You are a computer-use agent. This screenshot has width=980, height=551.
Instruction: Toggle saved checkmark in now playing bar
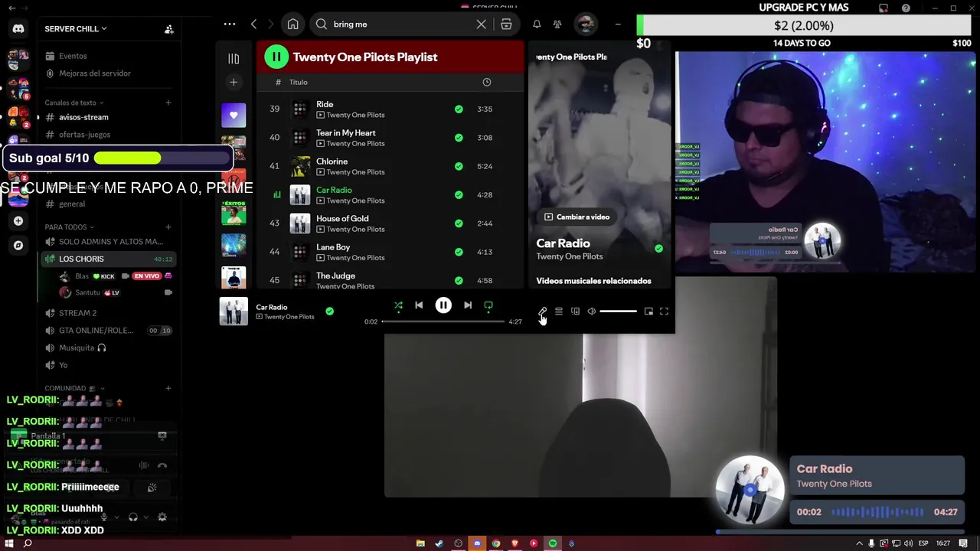click(x=329, y=311)
